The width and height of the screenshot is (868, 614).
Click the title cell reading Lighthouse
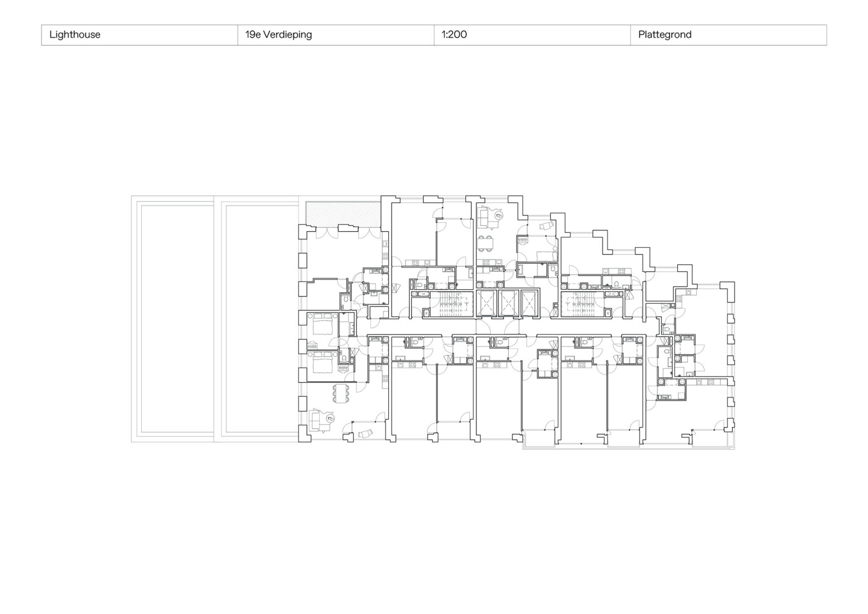[75, 35]
